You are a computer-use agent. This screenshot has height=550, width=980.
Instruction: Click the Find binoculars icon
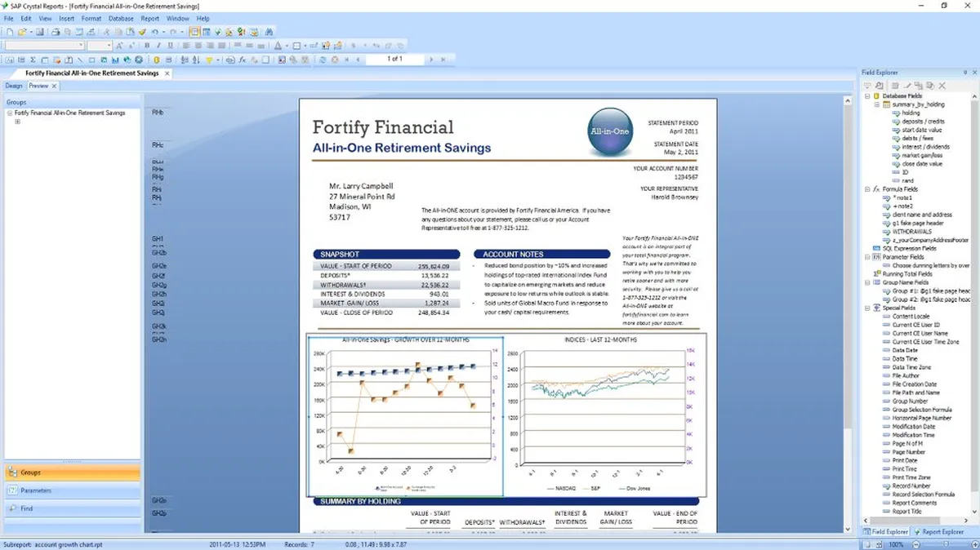tap(269, 32)
